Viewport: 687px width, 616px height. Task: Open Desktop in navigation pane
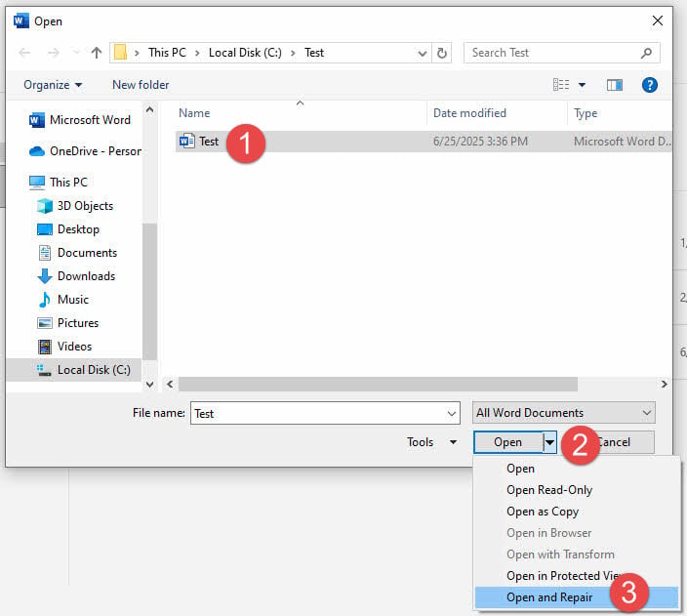point(68,229)
